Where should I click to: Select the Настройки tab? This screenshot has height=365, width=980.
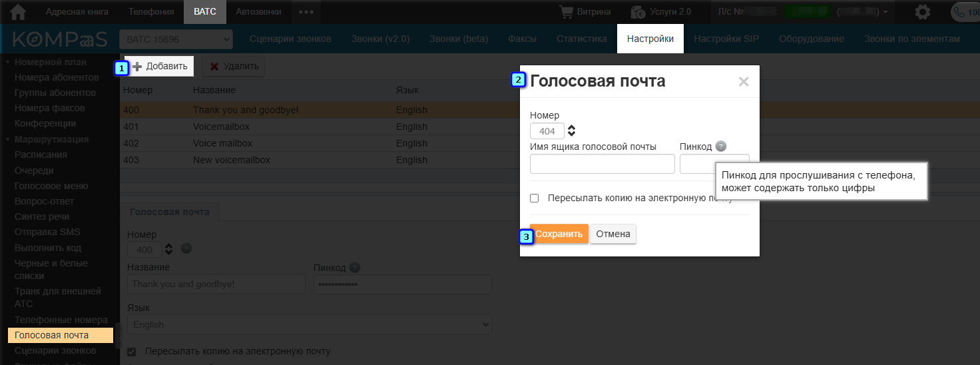click(x=650, y=39)
